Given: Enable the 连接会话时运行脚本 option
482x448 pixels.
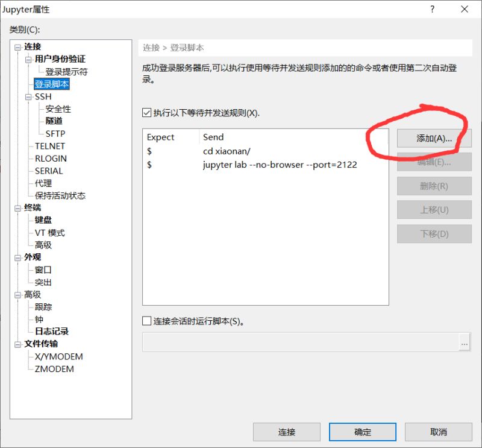Looking at the screenshot, I should 146,321.
